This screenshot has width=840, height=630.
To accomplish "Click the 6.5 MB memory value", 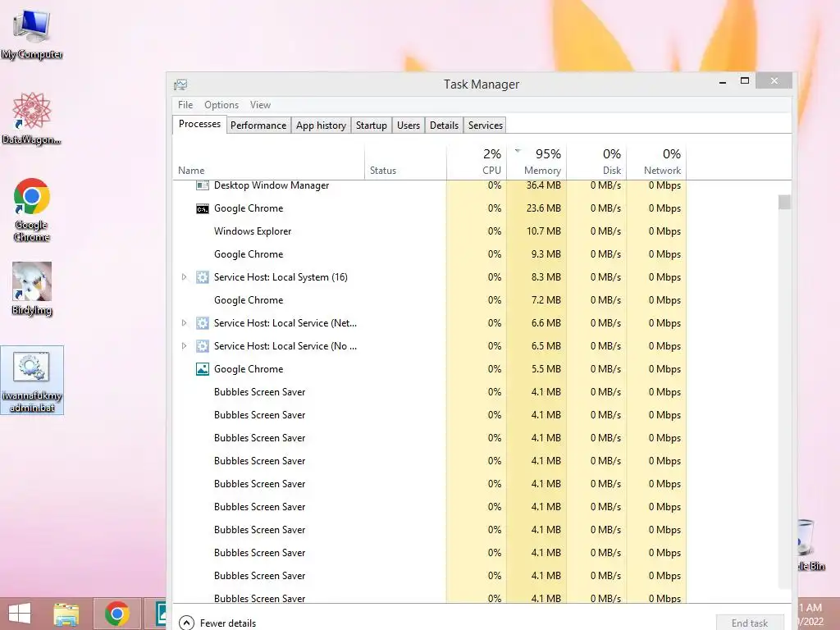I will pos(546,346).
